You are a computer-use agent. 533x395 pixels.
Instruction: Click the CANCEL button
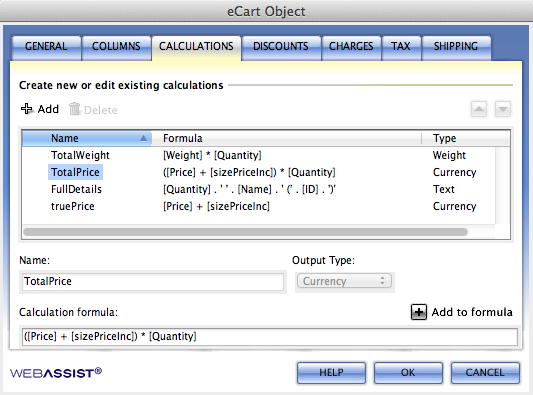(x=485, y=373)
